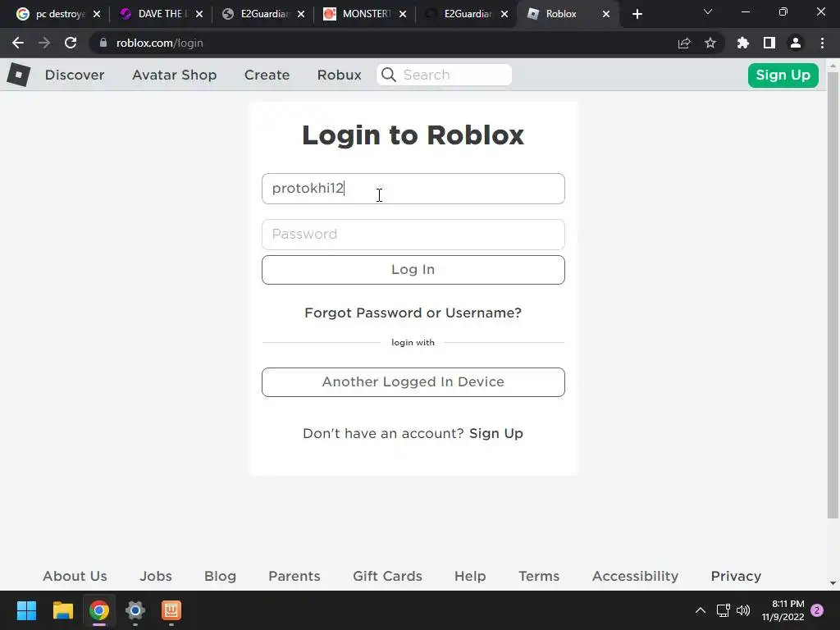Click the volume speaker icon in tray
This screenshot has width=840, height=630.
click(743, 610)
